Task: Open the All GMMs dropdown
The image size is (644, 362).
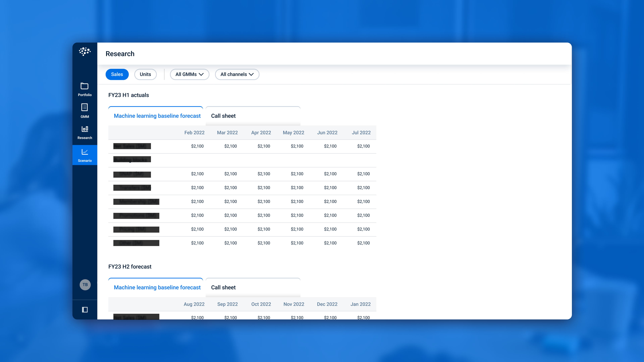Action: pyautogui.click(x=190, y=74)
